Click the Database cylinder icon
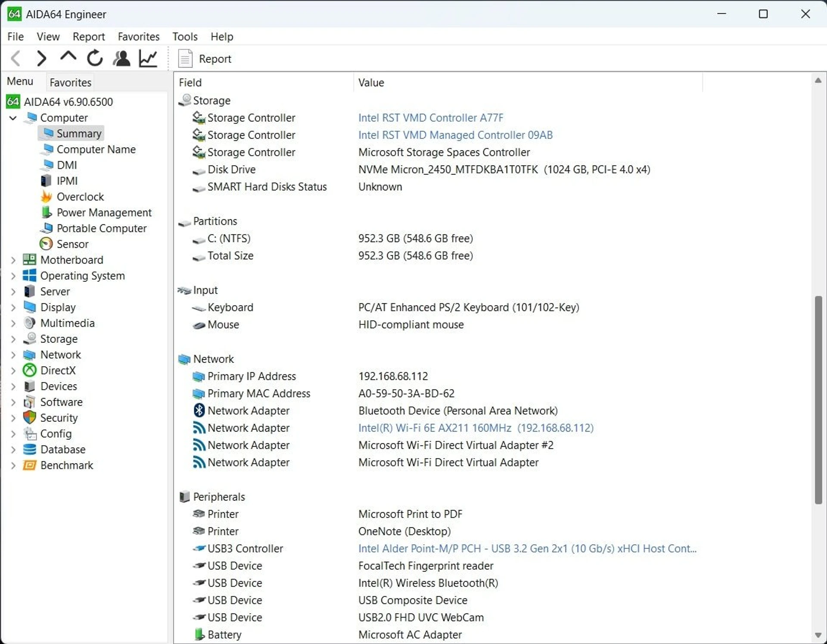827x644 pixels. [x=29, y=449]
